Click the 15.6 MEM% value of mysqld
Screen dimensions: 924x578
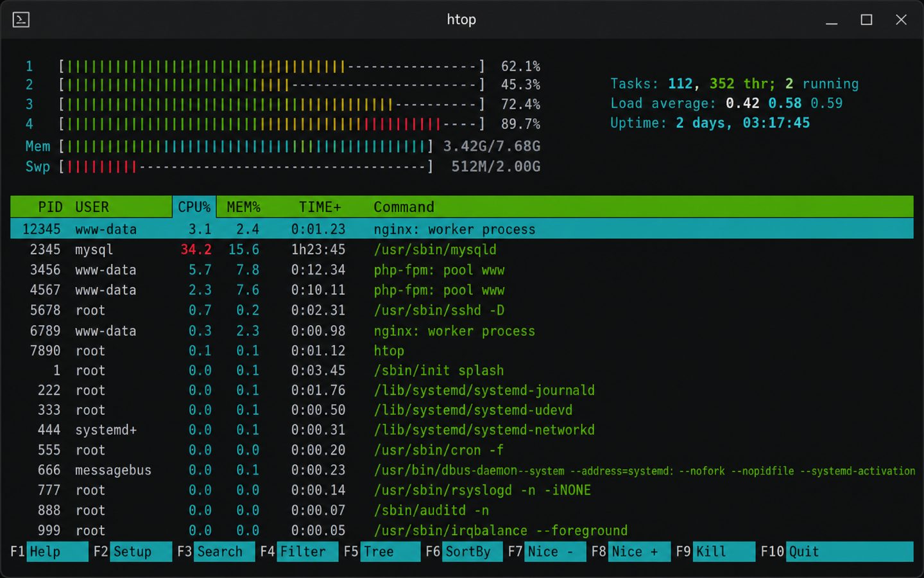coord(244,249)
